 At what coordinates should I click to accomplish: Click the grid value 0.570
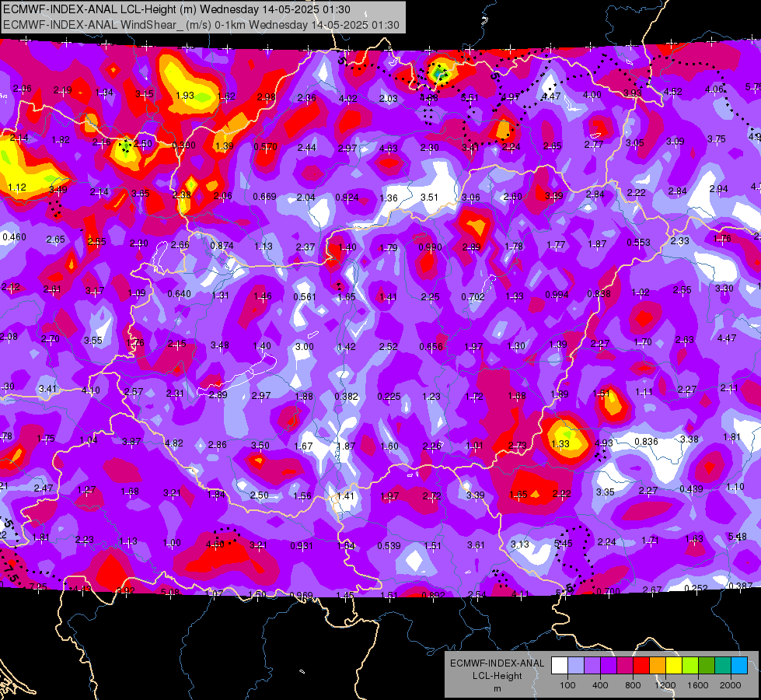tap(266, 147)
